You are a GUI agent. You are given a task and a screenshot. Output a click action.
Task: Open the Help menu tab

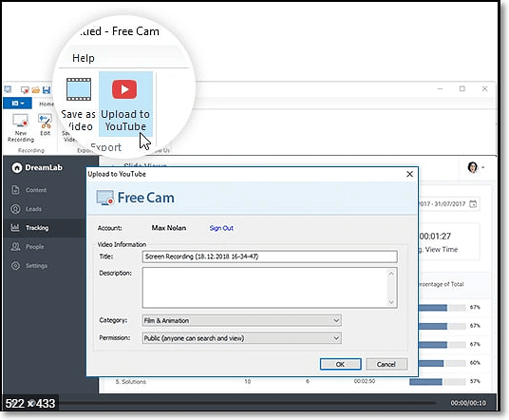[x=84, y=58]
